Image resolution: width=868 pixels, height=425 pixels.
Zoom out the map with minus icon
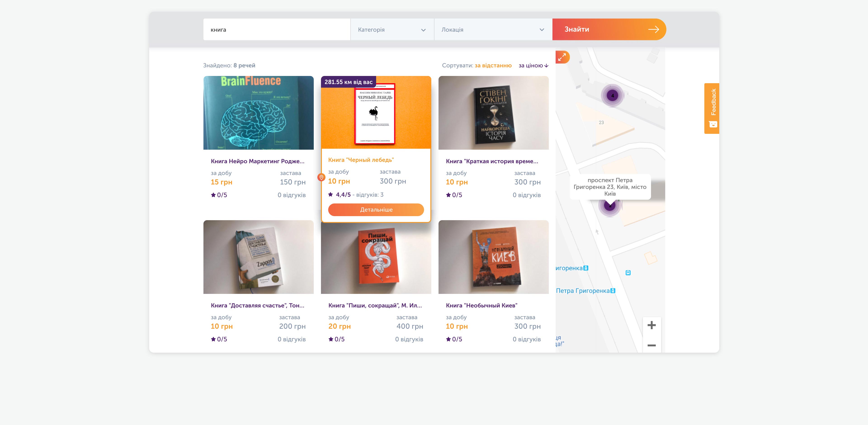pyautogui.click(x=652, y=345)
